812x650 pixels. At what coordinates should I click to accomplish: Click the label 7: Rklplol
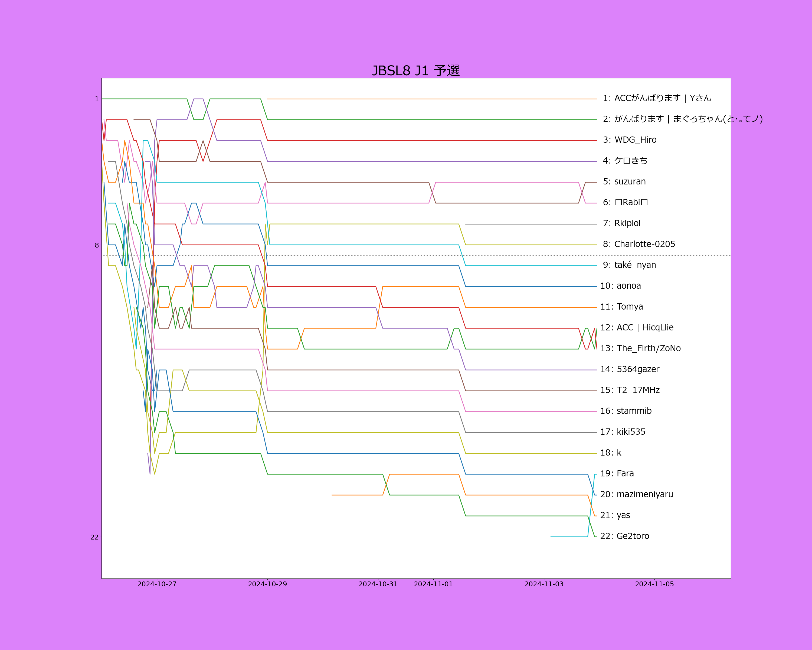pyautogui.click(x=621, y=223)
